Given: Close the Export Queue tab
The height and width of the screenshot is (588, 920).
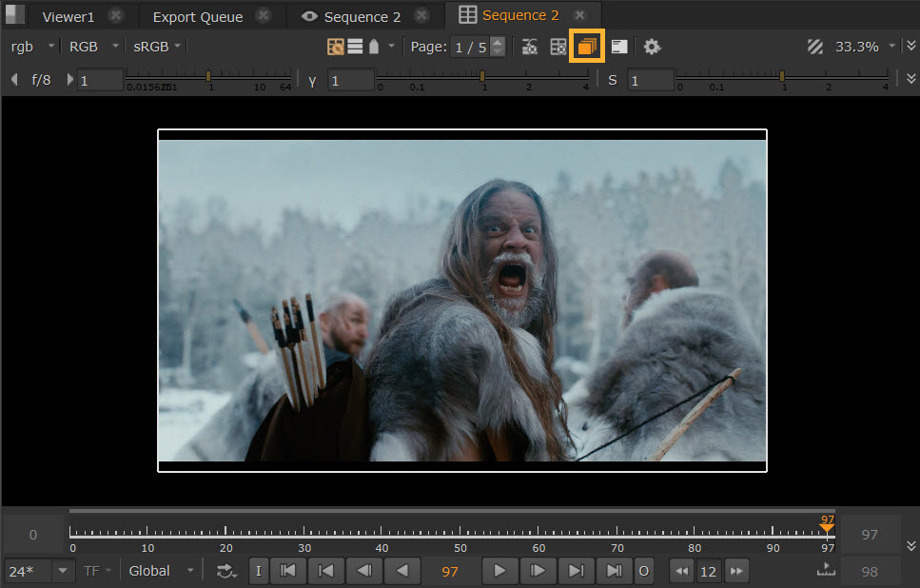Looking at the screenshot, I should coord(264,16).
